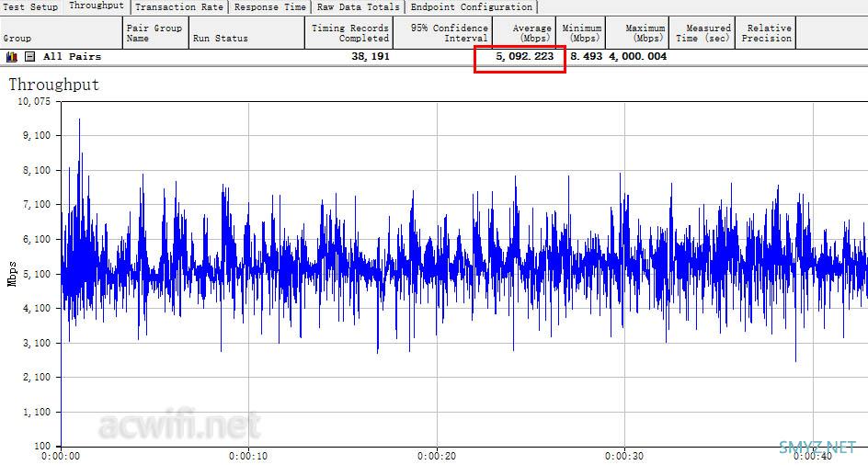
Task: Click the Minimum (Mbps) column header
Action: click(x=581, y=33)
